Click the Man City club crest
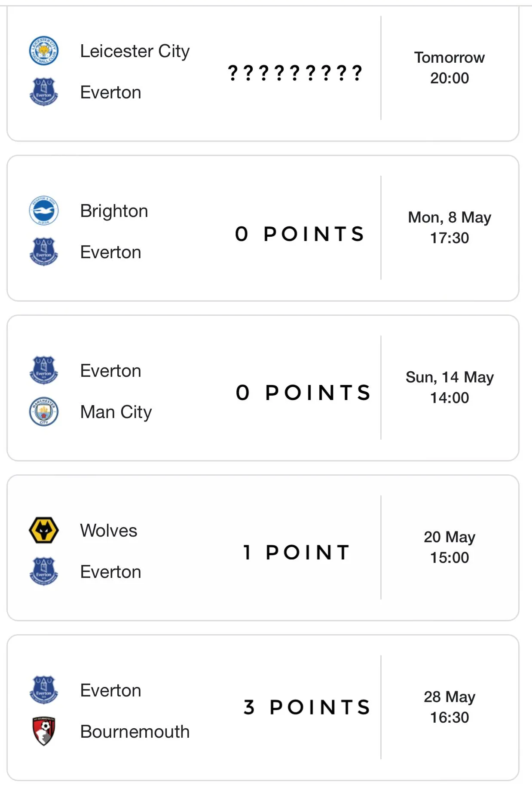Screen dimensions: 532x785 click(x=43, y=412)
